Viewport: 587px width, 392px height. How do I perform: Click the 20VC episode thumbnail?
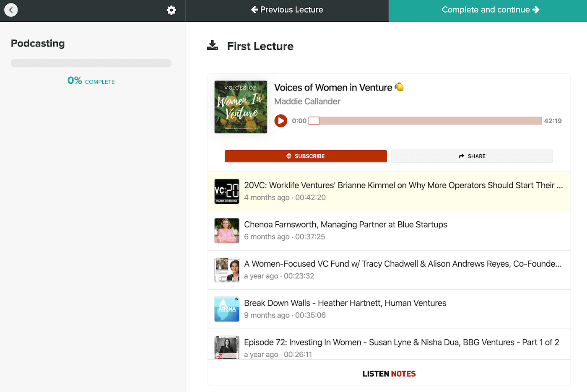[227, 191]
